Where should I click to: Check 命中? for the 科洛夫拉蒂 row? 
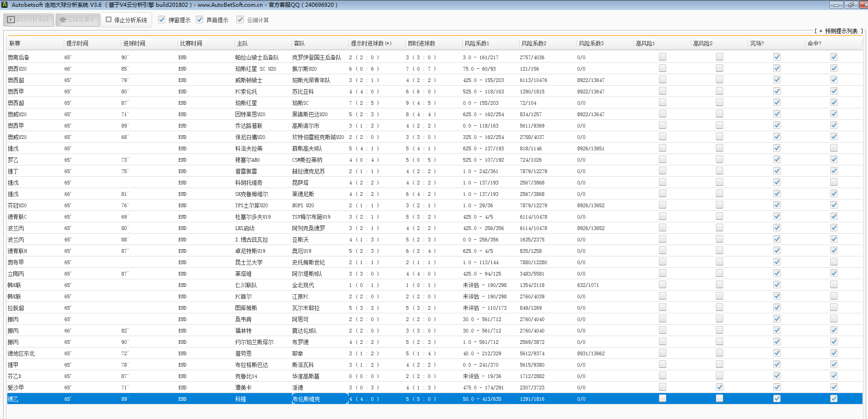[x=834, y=148]
